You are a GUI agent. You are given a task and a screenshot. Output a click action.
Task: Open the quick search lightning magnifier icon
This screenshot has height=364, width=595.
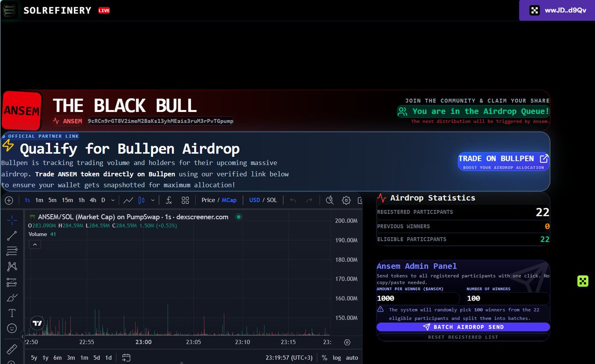(330, 200)
